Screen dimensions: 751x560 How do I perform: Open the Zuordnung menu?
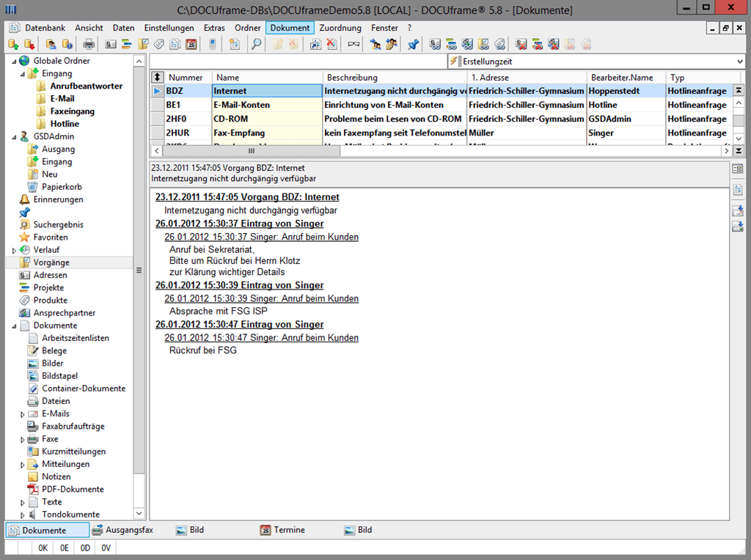click(x=340, y=28)
